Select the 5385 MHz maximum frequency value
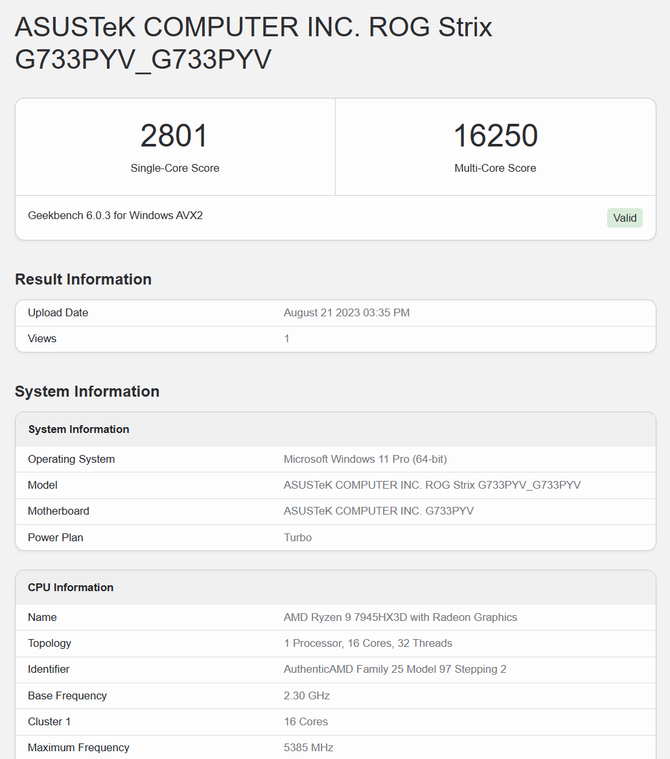 [308, 748]
